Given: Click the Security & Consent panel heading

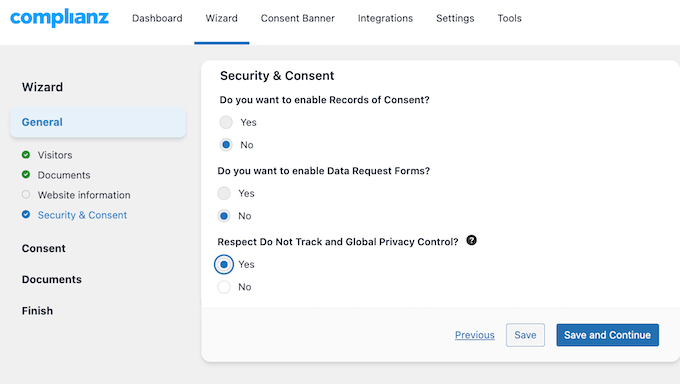Looking at the screenshot, I should [x=277, y=75].
